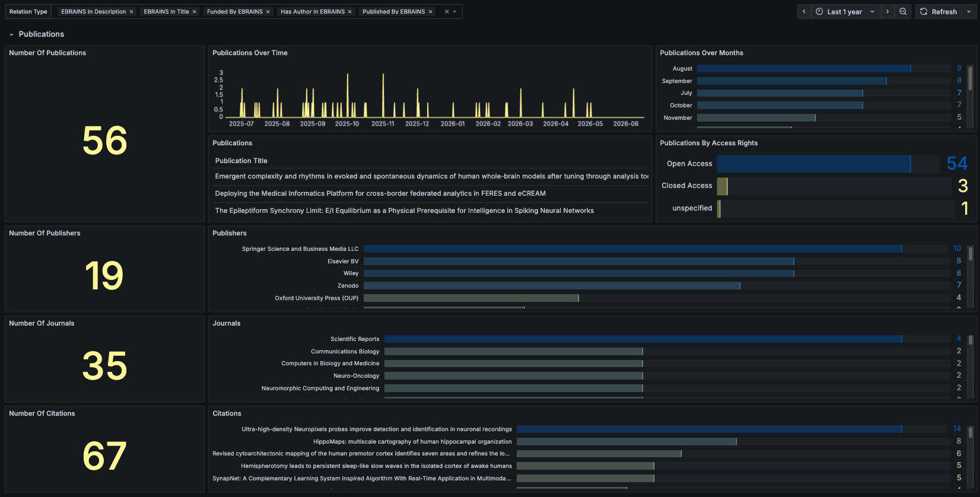Remove the Has Author In EBRAINS chip
Screen dimensions: 980x497
coord(350,12)
